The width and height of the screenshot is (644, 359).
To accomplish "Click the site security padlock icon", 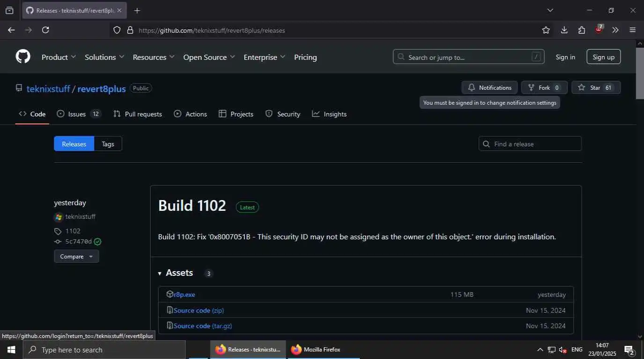I will (x=130, y=30).
